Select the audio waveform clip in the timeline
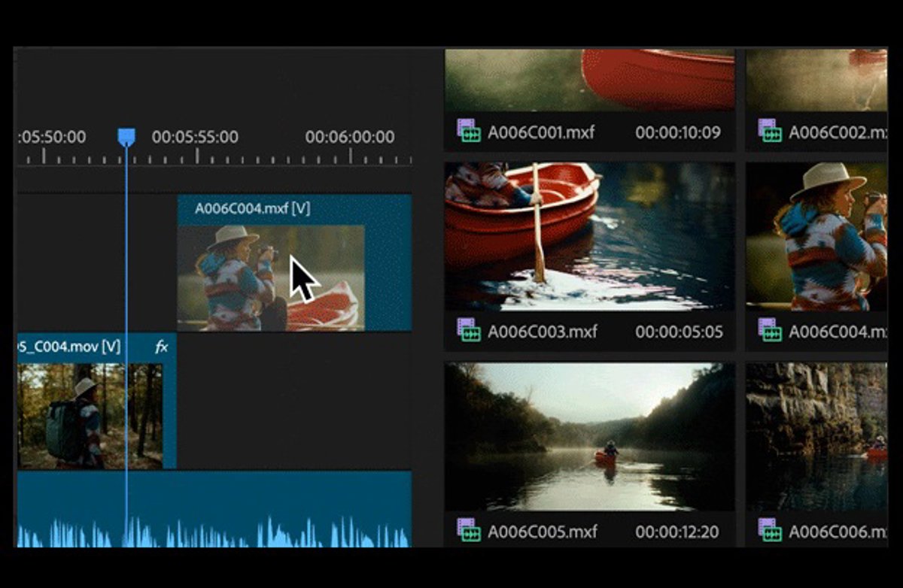This screenshot has height=588, width=903. [x=214, y=511]
